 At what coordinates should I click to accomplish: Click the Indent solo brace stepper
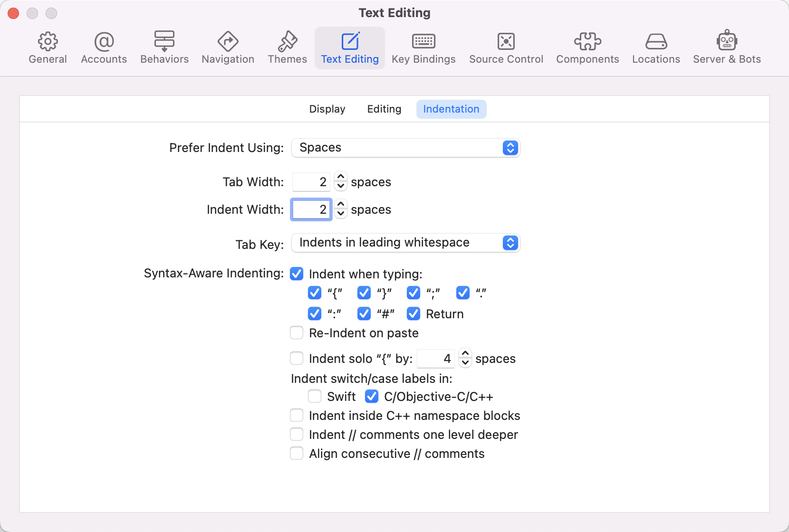point(465,359)
